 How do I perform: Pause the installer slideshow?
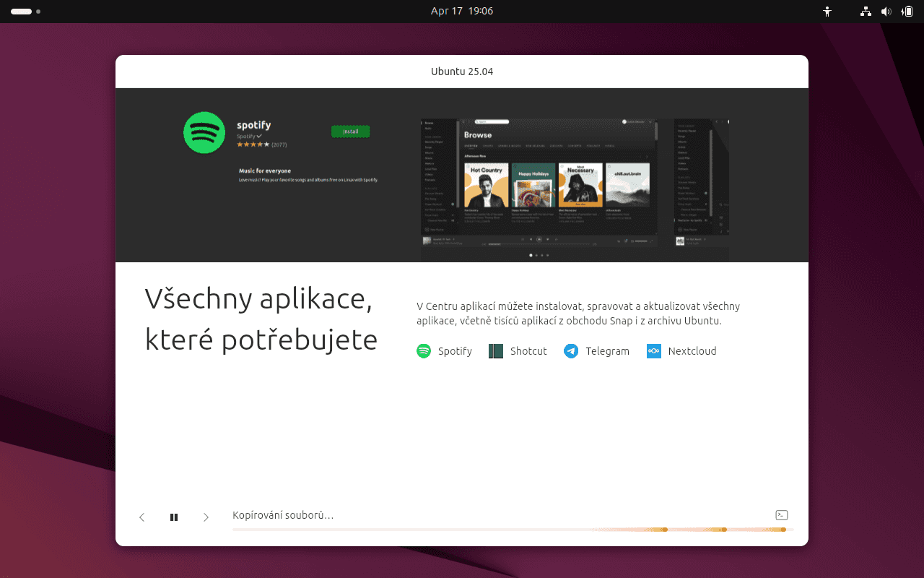(174, 517)
